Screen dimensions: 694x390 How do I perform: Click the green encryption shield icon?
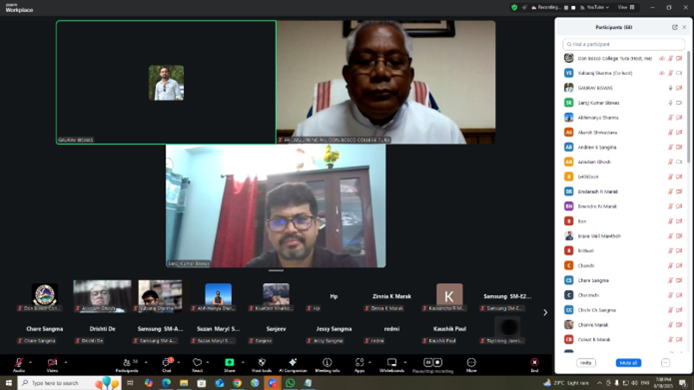tap(514, 8)
